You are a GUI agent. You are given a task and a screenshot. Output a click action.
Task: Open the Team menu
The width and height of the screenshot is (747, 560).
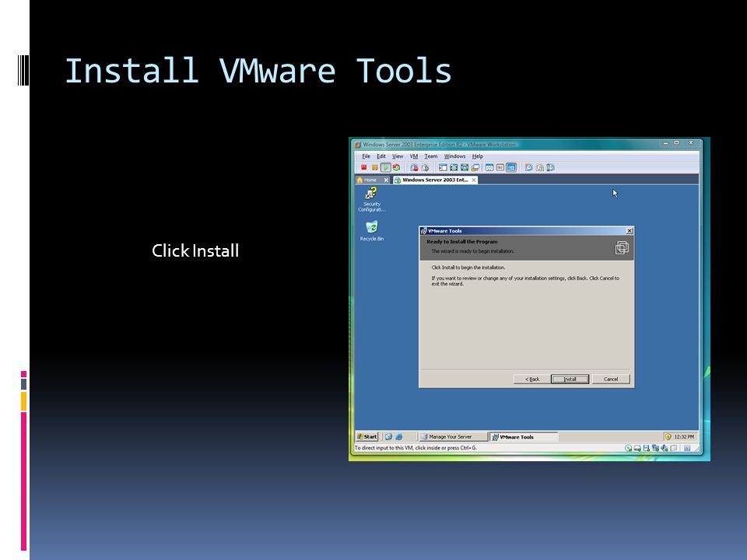[x=430, y=156]
